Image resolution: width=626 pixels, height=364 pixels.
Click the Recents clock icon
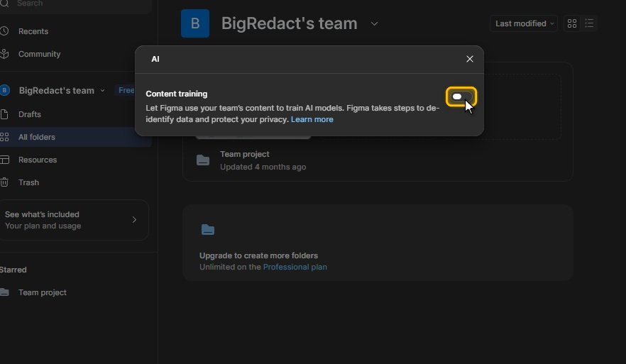[4, 31]
